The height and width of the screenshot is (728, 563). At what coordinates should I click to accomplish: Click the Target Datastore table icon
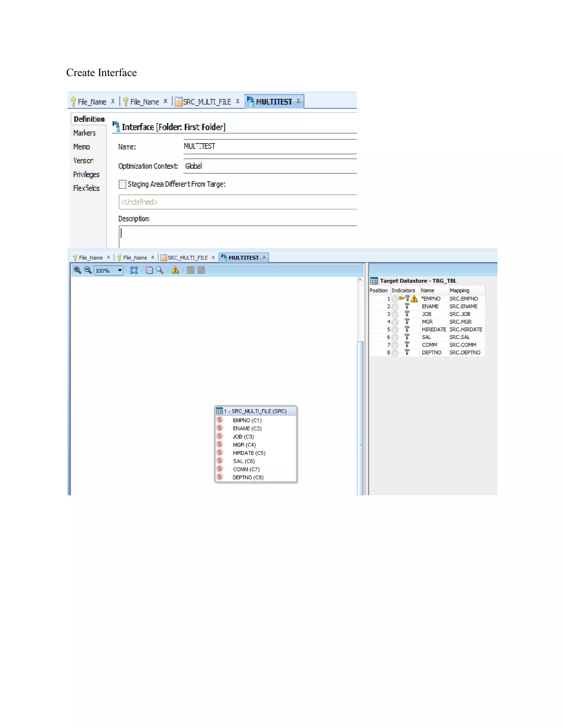tap(374, 281)
